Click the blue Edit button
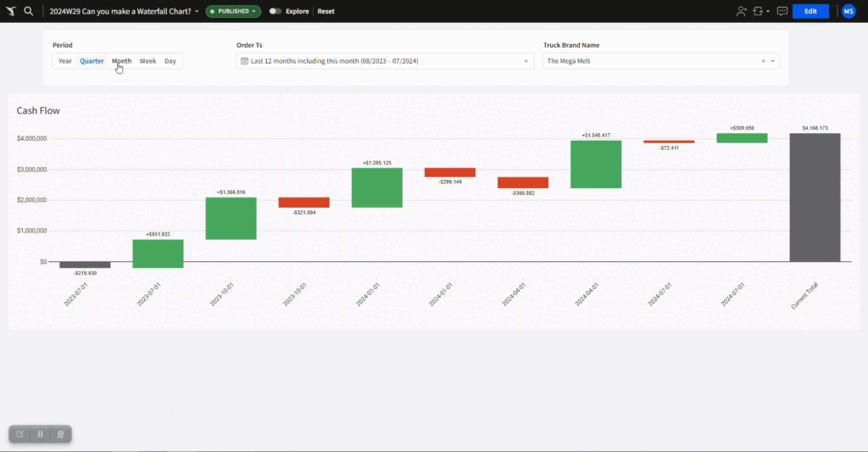 point(810,11)
